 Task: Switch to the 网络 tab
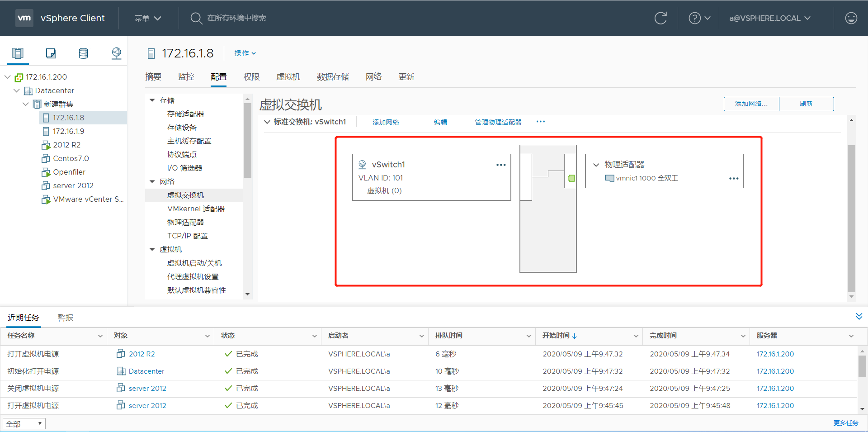(x=373, y=76)
